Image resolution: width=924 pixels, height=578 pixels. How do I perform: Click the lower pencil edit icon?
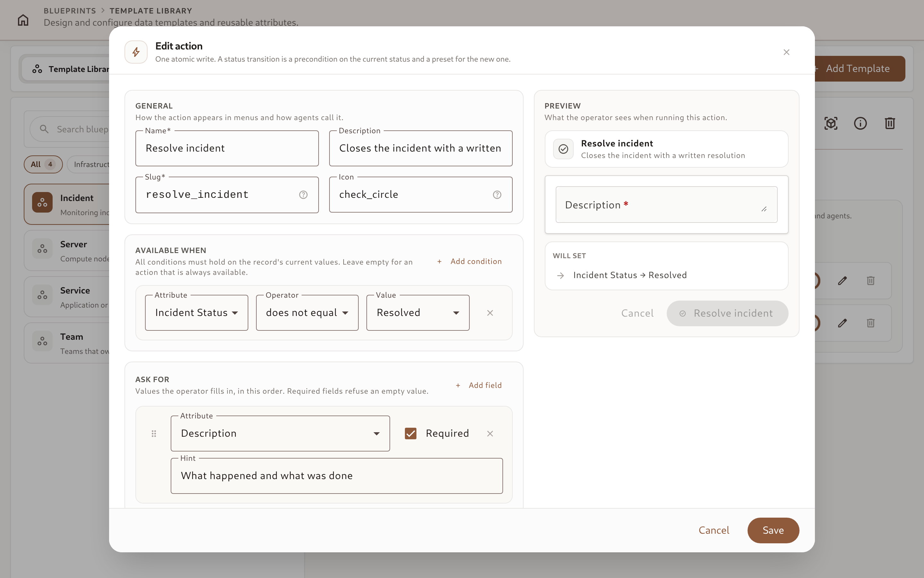coord(842,323)
